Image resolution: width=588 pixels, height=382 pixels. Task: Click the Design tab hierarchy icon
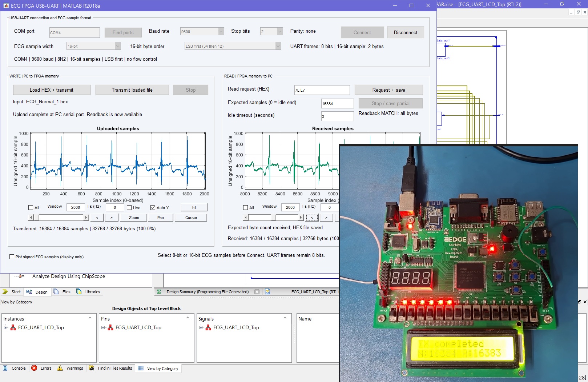click(29, 292)
